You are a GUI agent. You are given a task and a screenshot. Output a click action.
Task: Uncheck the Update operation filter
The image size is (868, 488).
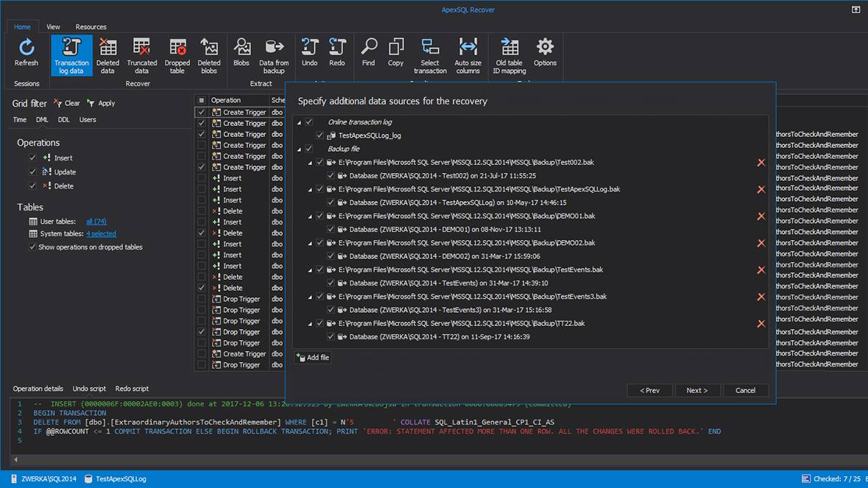coord(32,171)
